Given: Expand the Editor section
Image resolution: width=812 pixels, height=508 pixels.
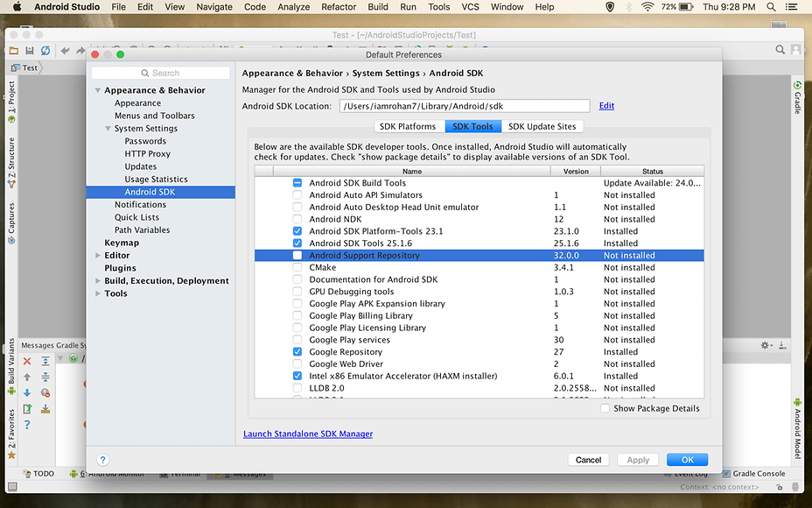Looking at the screenshot, I should [98, 255].
